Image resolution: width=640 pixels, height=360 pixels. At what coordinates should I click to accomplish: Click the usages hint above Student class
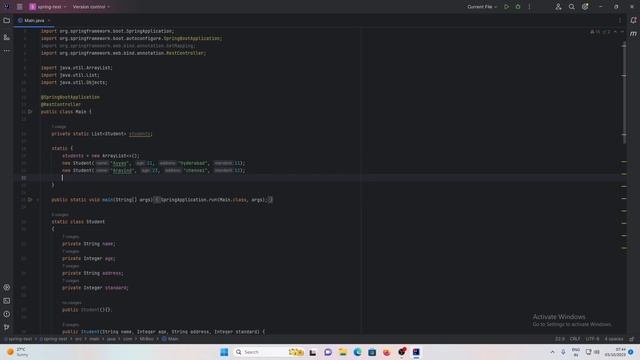(60, 215)
